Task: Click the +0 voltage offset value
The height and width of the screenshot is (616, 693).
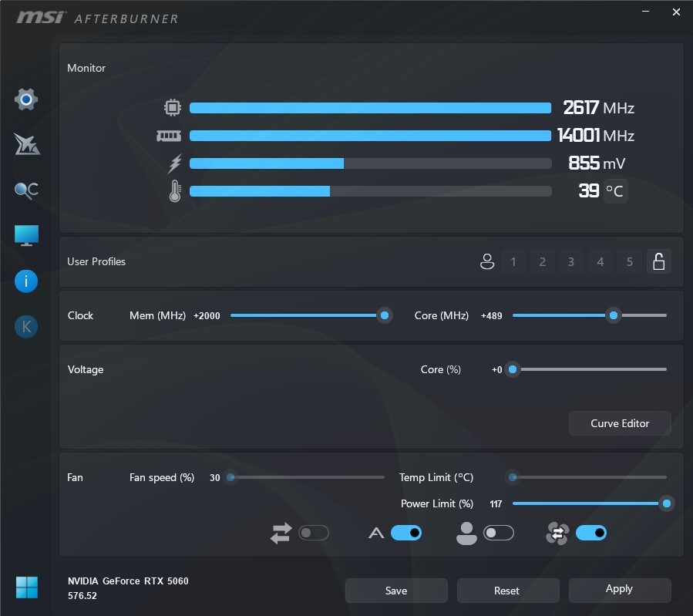Action: [496, 369]
